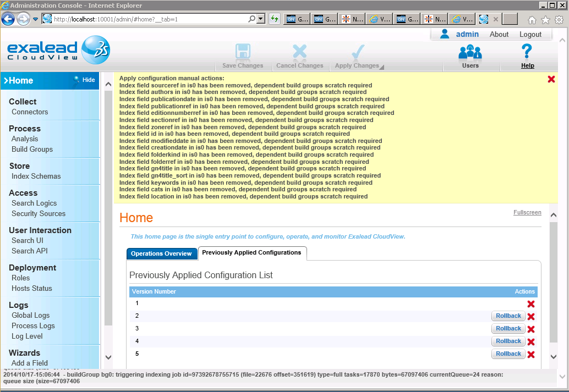Open the address bar dropdown arrow
569x392 pixels.
261,19
